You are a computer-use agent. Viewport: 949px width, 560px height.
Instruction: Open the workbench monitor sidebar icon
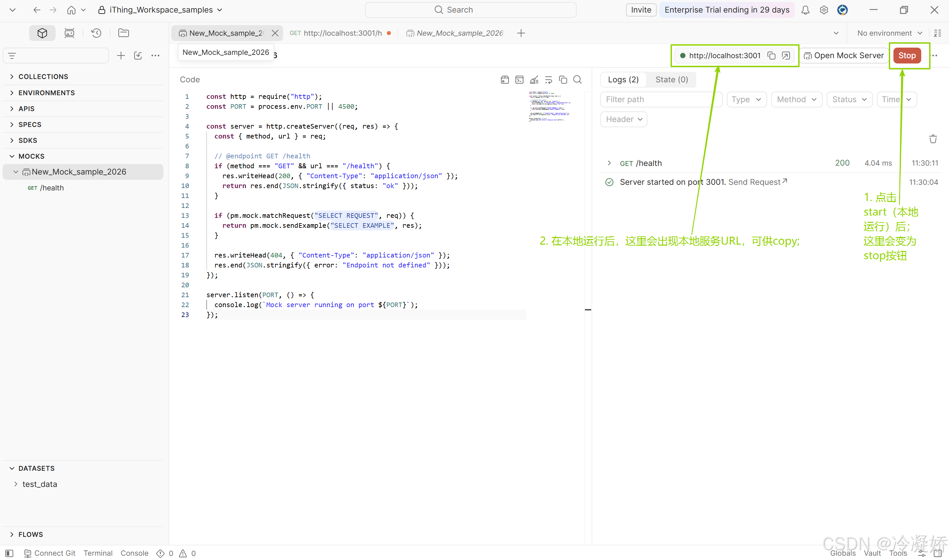click(69, 33)
